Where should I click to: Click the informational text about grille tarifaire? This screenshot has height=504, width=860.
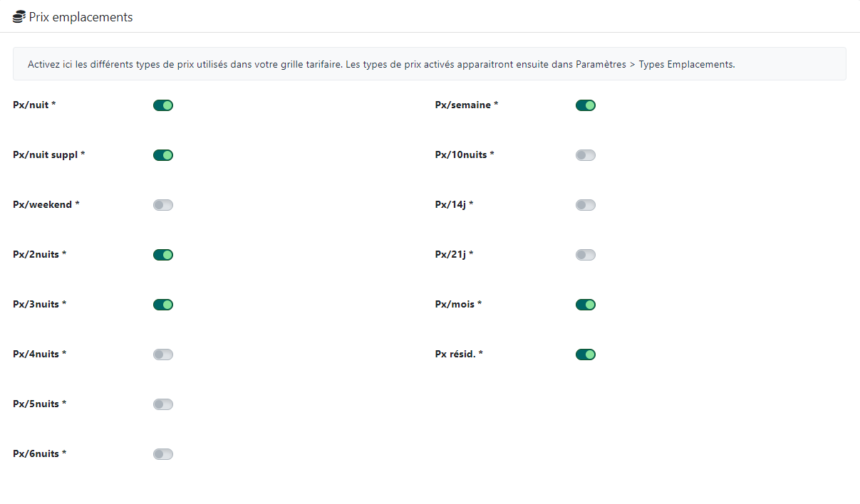(x=381, y=64)
